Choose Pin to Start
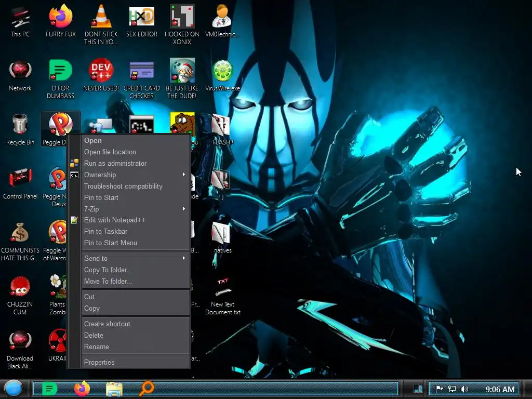This screenshot has height=399, width=532. click(136, 197)
